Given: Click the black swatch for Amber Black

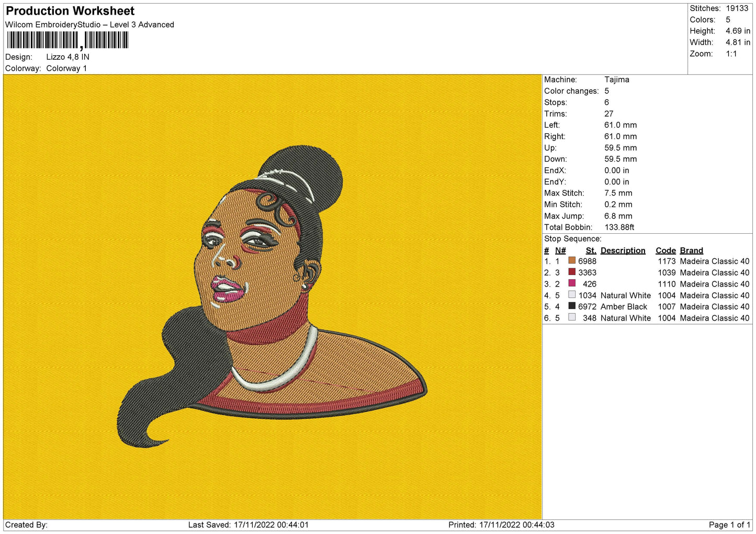Looking at the screenshot, I should (572, 306).
